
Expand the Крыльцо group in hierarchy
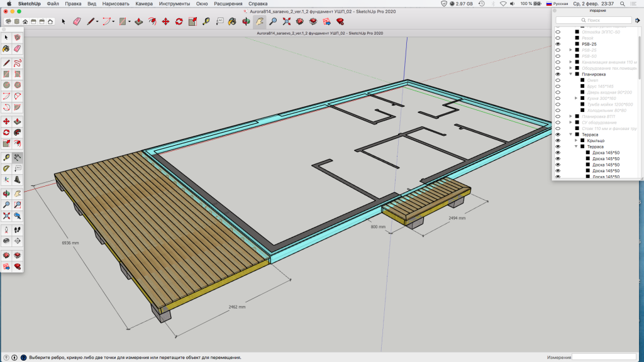point(575,140)
